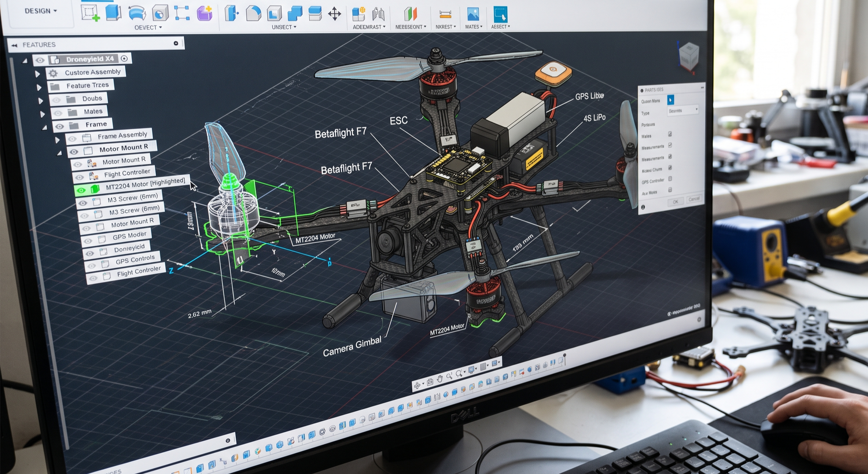Open the ADEEMRAST toolbar menu
Viewport: 868px width, 474px height.
369,27
